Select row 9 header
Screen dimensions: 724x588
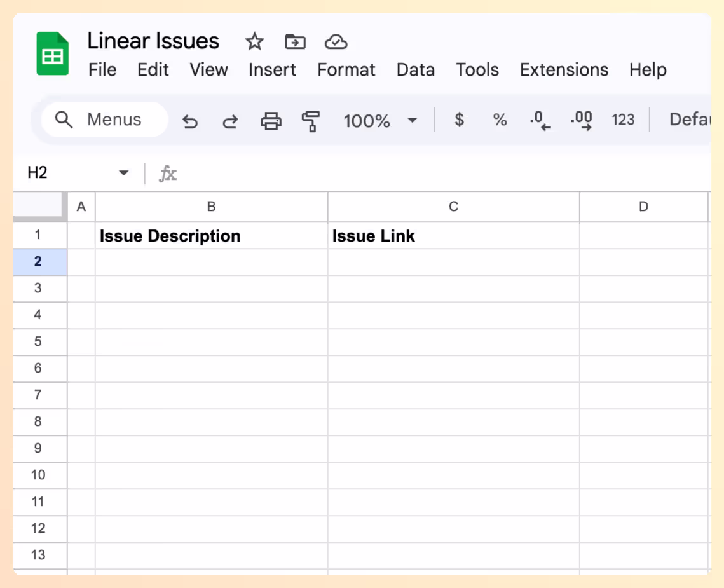[40, 449]
